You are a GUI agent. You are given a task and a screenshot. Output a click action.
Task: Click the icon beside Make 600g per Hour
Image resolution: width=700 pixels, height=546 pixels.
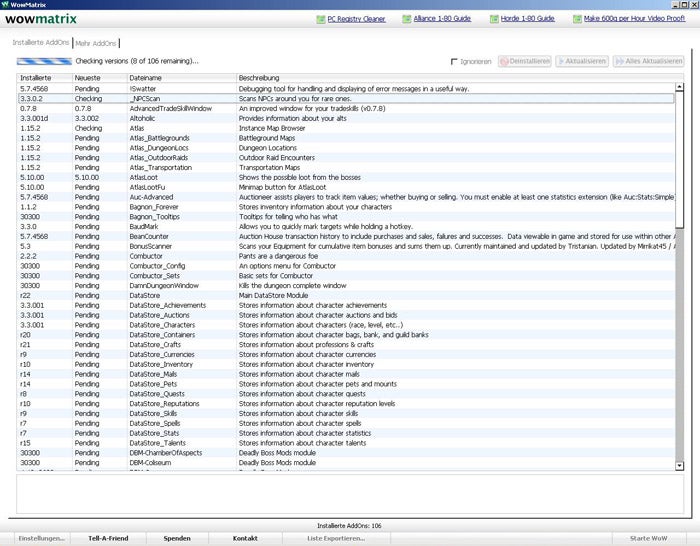(577, 19)
